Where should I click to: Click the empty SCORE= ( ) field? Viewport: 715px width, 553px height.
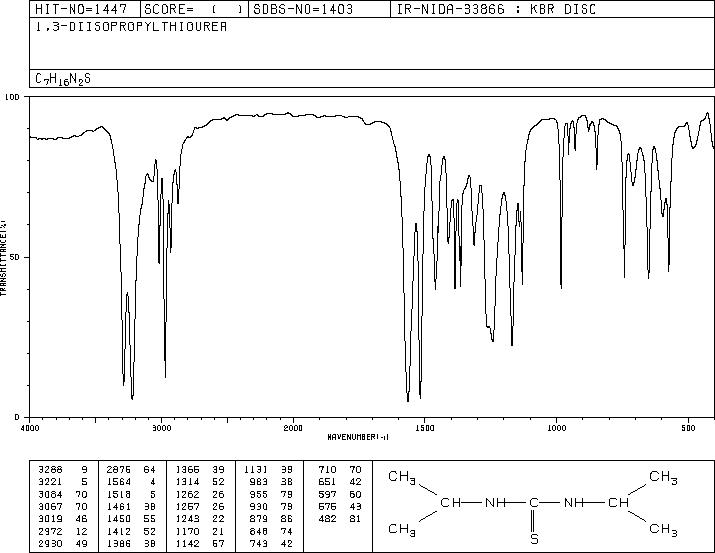194,9
